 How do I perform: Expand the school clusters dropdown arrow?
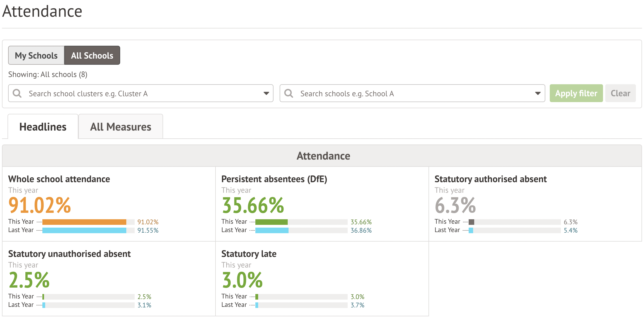click(x=266, y=93)
